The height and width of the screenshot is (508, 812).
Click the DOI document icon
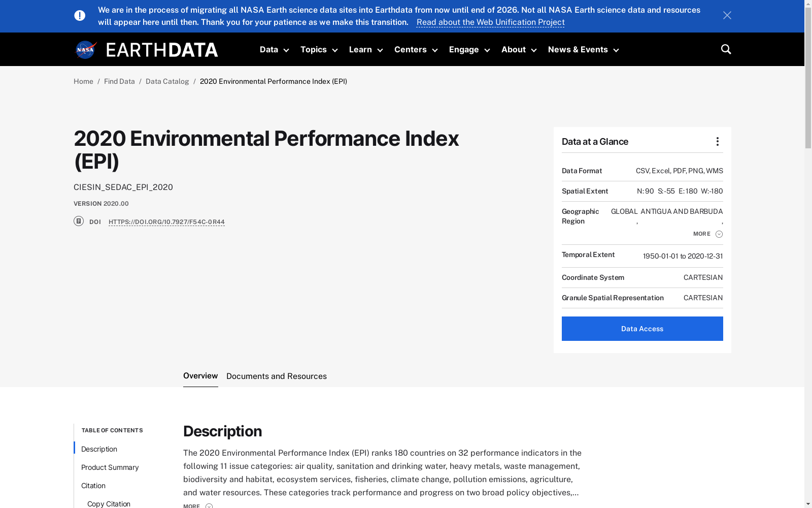[x=79, y=221]
